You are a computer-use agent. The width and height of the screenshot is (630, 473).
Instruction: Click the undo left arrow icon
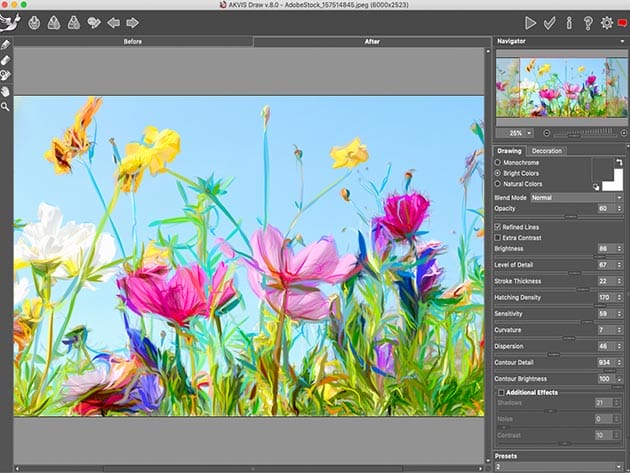click(113, 22)
